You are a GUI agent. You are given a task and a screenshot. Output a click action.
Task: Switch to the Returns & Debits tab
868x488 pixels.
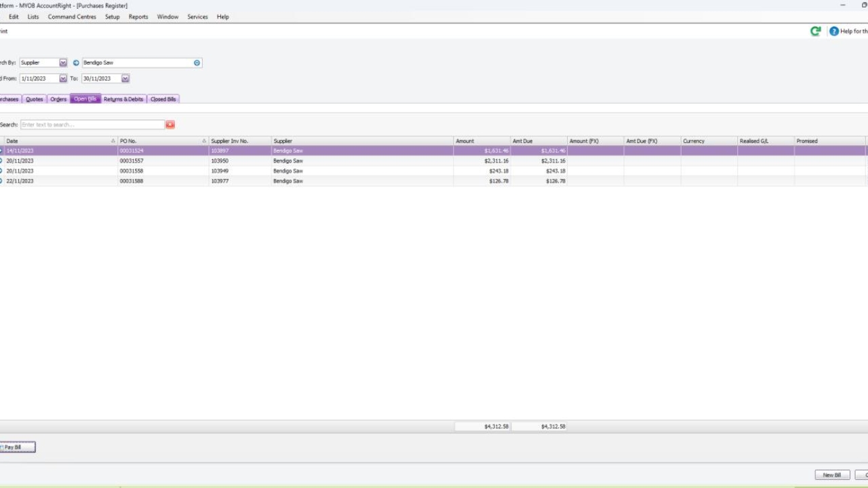coord(123,99)
